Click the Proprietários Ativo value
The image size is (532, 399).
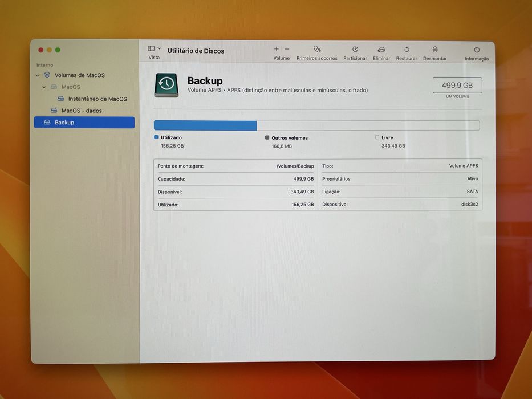pyautogui.click(x=472, y=178)
